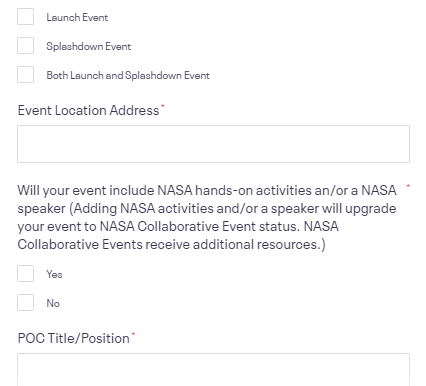
Task: Click "Both Launch and Splashdown Event" label text
Action: pos(128,75)
